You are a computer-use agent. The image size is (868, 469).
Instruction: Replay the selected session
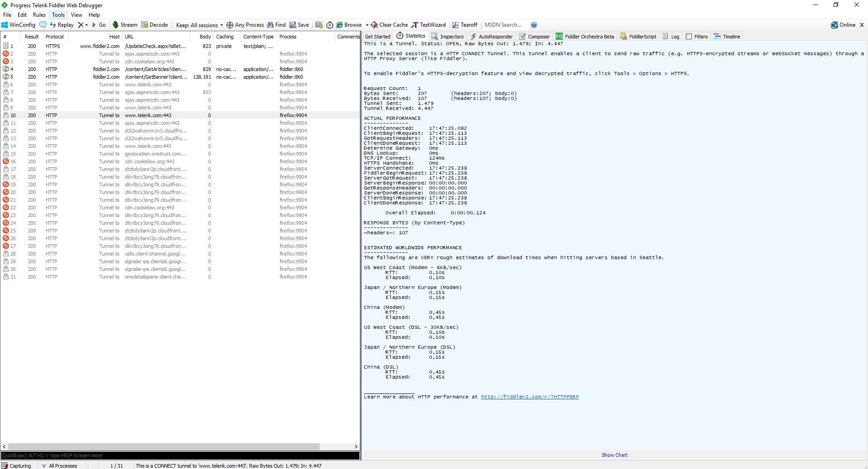62,25
